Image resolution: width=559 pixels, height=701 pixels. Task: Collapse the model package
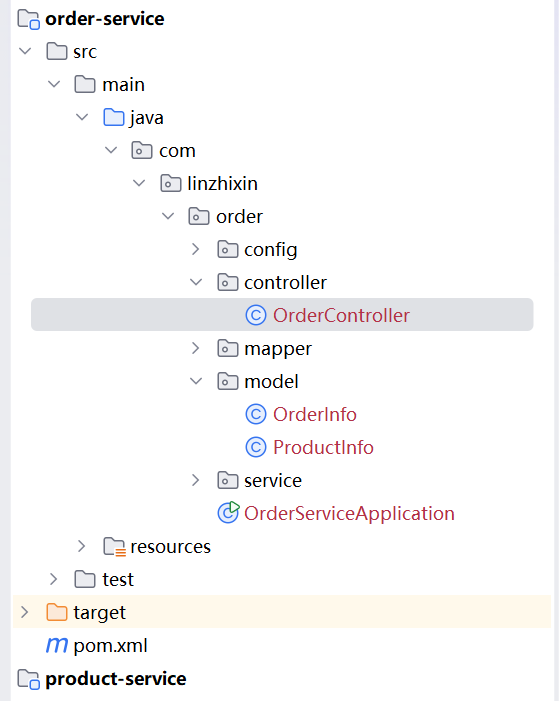pos(196,381)
